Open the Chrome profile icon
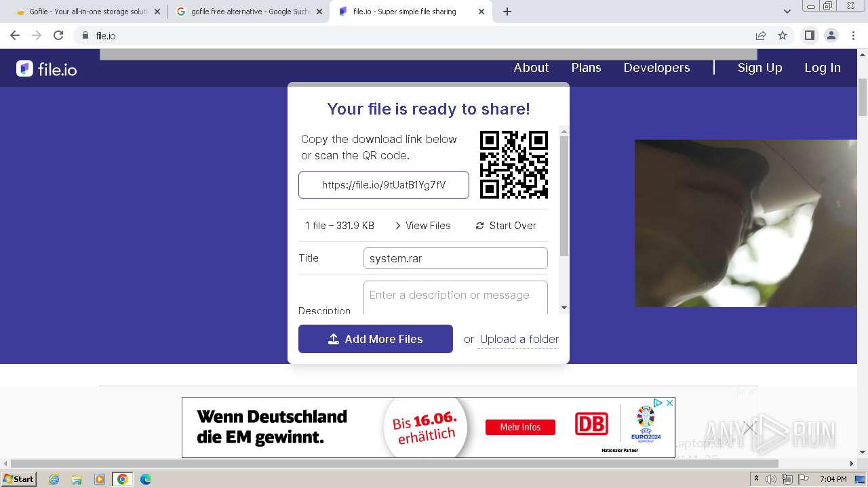Image resolution: width=868 pixels, height=488 pixels. (831, 35)
